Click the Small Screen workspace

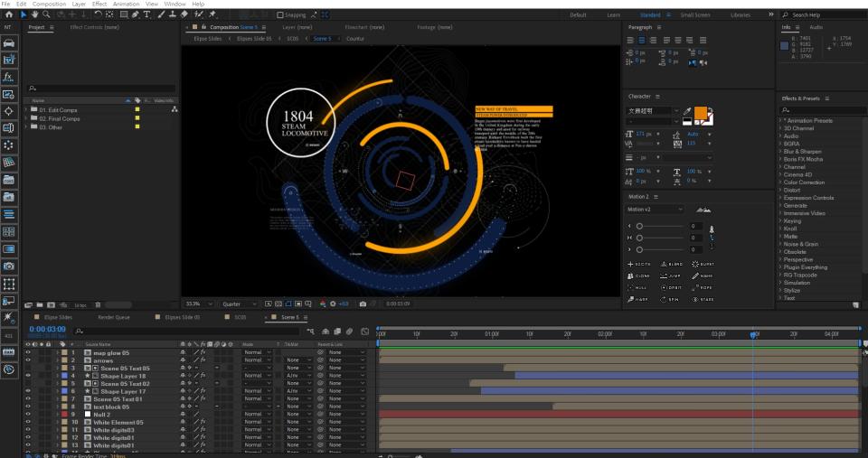[694, 14]
